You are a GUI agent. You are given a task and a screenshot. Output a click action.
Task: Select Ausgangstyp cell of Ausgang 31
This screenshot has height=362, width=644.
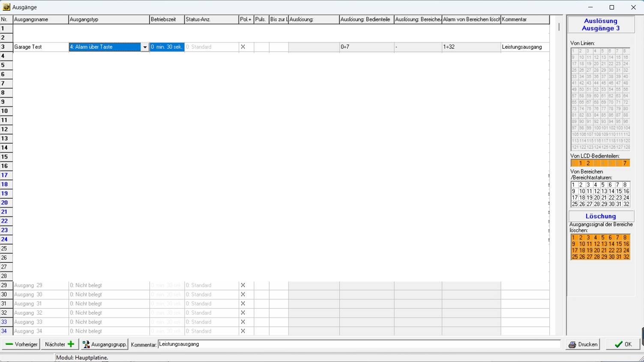tap(109, 304)
